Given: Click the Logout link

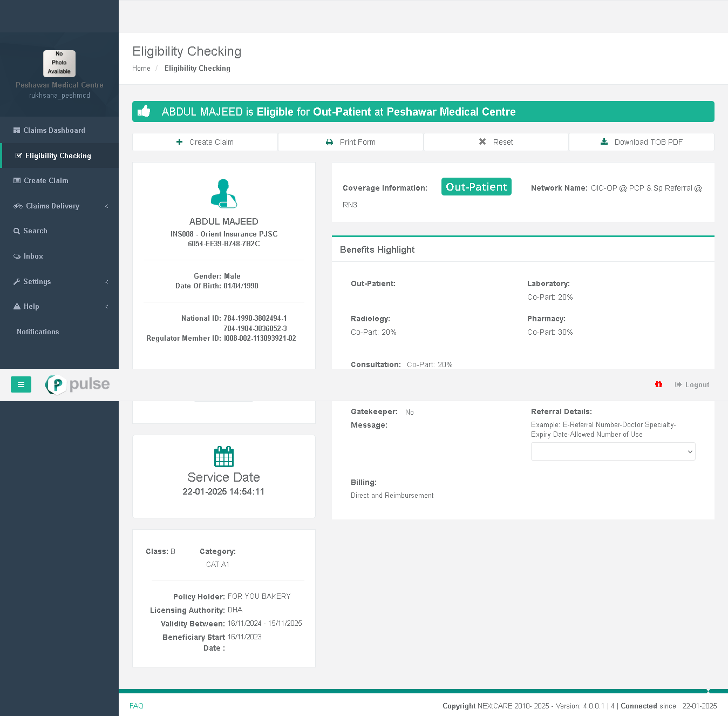Looking at the screenshot, I should click(x=692, y=384).
